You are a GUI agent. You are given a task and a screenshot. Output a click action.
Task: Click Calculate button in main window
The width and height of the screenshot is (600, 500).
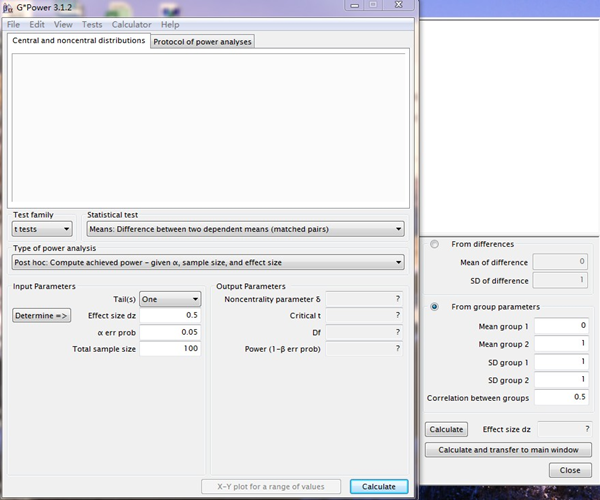click(379, 487)
